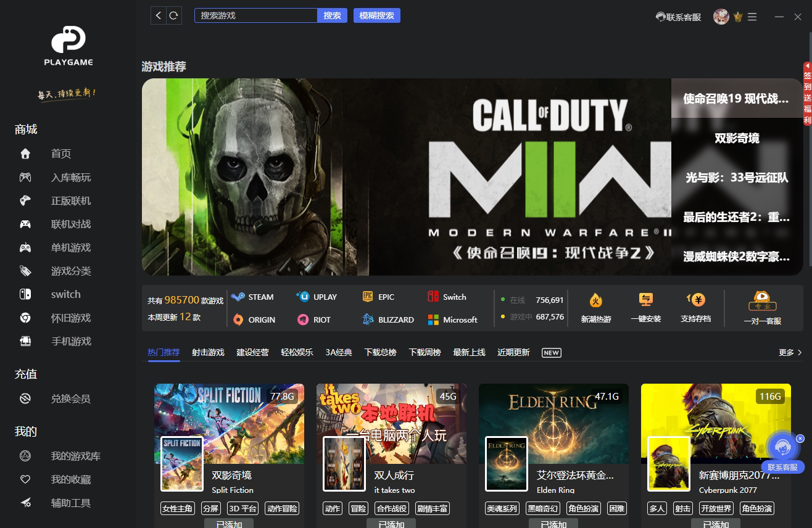The width and height of the screenshot is (812, 528).
Task: Open the 首页 home icon in sidebar
Action: (x=25, y=154)
